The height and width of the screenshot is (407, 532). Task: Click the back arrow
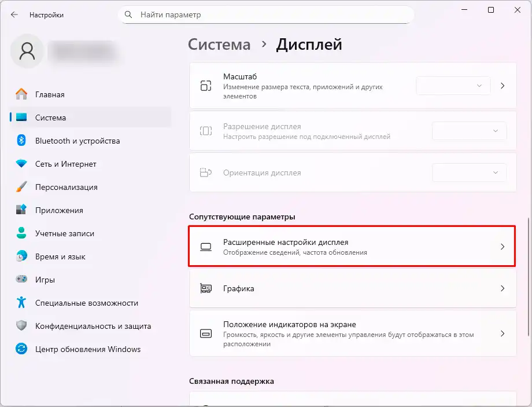(x=14, y=14)
